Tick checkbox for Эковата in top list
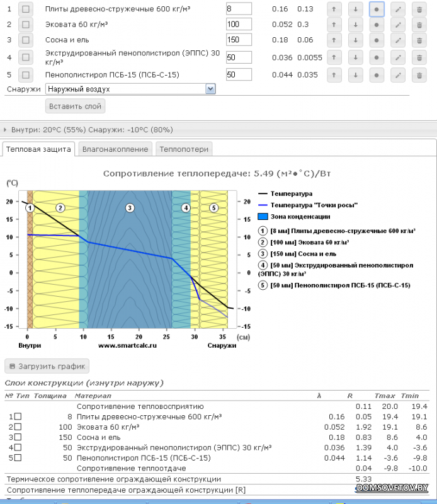This screenshot has width=437, height=504. pos(26,25)
